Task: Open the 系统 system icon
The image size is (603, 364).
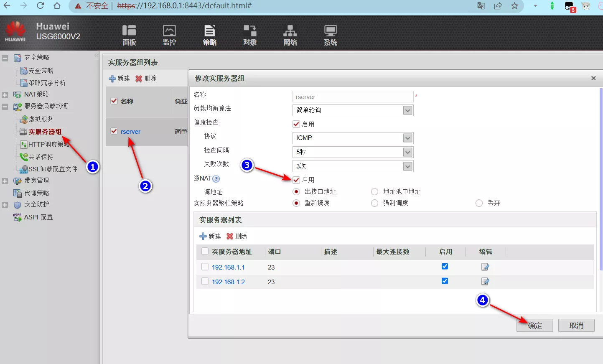Action: [x=330, y=35]
